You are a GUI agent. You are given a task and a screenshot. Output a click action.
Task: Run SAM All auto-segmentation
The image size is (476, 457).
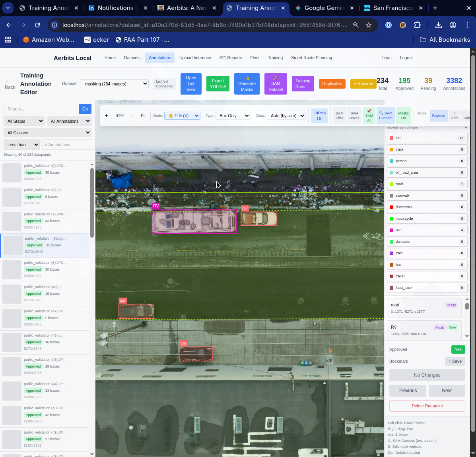pyautogui.click(x=369, y=115)
